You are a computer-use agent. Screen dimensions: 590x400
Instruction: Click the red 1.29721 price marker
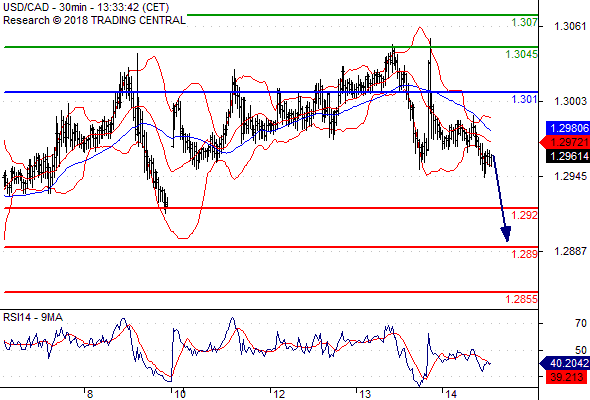tap(565, 142)
